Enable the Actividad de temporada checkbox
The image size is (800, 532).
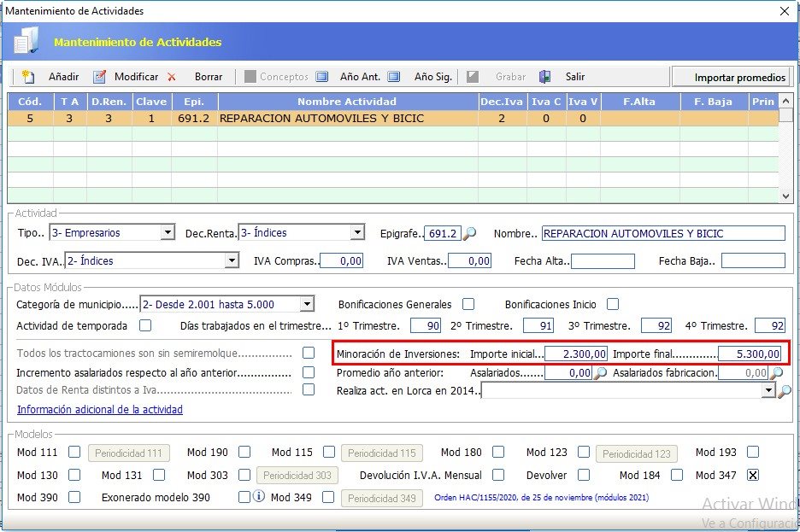(x=145, y=325)
